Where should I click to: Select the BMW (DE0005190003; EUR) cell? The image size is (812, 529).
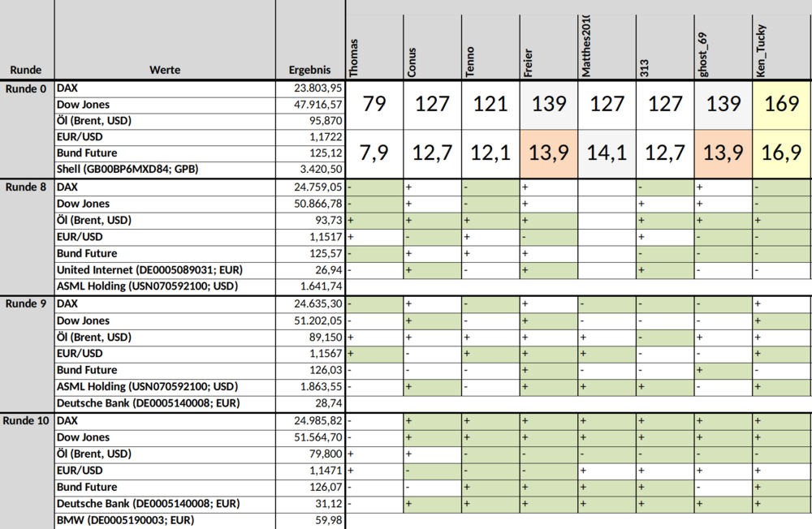(x=165, y=521)
